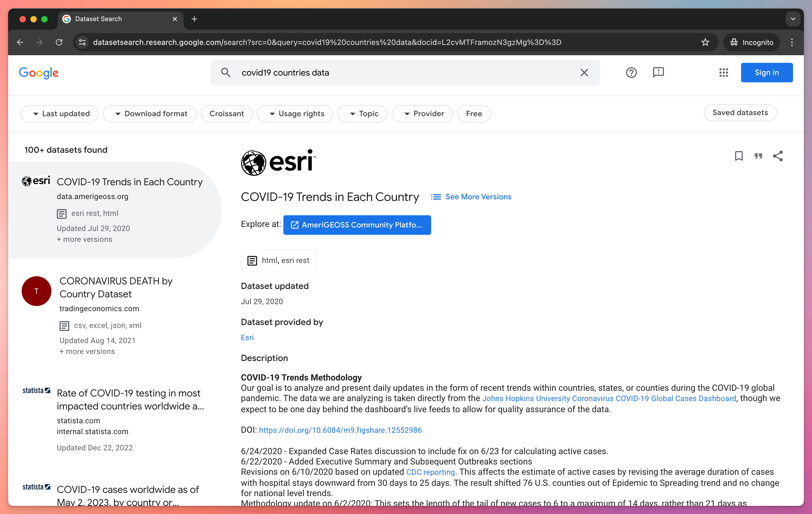This screenshot has width=812, height=514.
Task: Open the Esri provider link
Action: pyautogui.click(x=247, y=337)
